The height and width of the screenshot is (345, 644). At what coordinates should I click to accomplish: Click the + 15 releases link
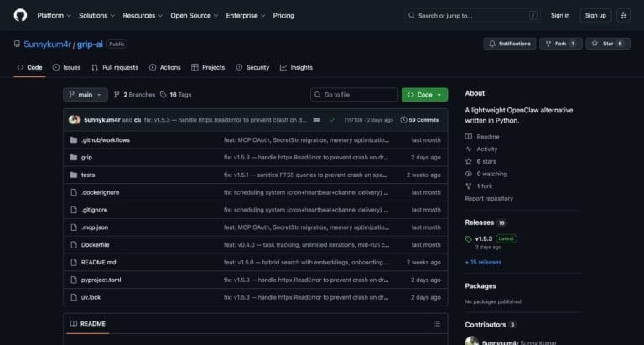click(x=483, y=263)
